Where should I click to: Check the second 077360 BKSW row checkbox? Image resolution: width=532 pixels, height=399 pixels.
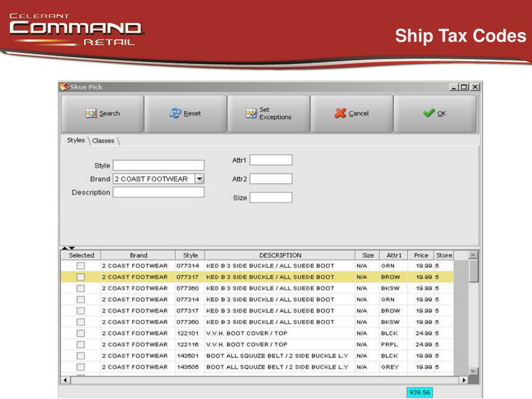pyautogui.click(x=81, y=322)
